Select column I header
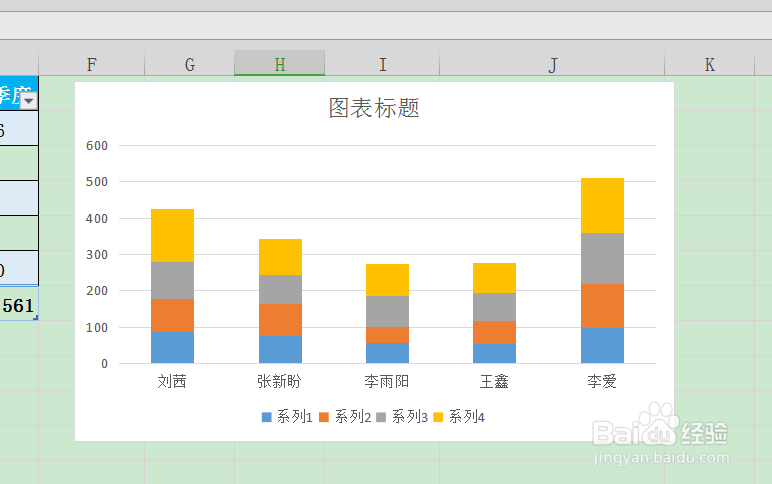Image resolution: width=772 pixels, height=484 pixels. pos(382,64)
